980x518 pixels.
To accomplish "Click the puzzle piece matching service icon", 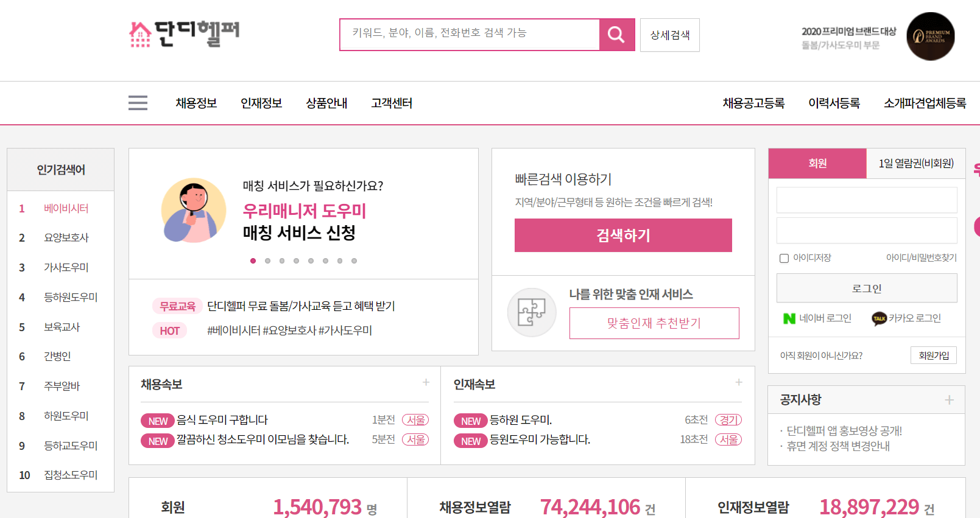I will (531, 312).
